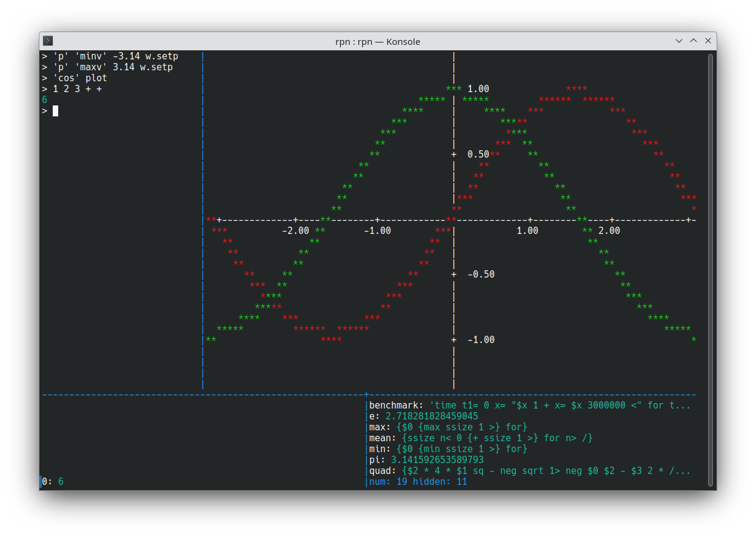Select the e constant value 2.718281828459045
756x537 pixels.
tap(432, 416)
